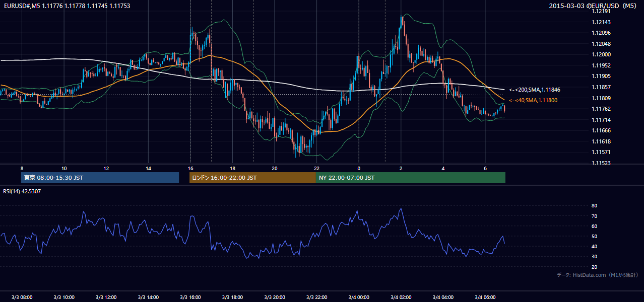The width and height of the screenshot is (644, 302).
Task: Click RSI scale value 40
Action: (594, 247)
